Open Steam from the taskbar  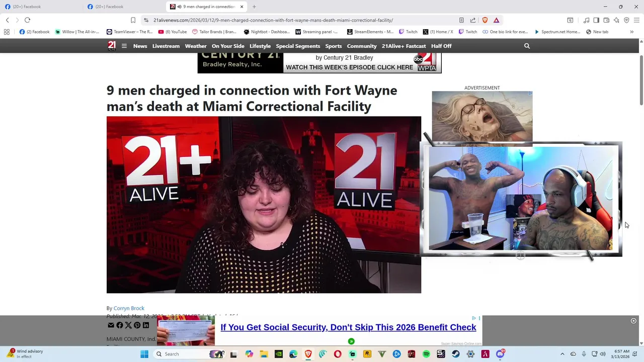coord(456,354)
